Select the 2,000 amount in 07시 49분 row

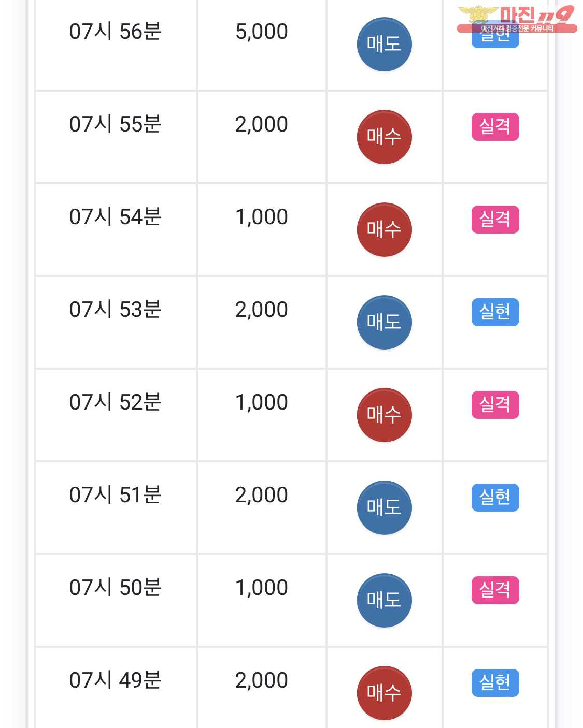click(x=262, y=680)
